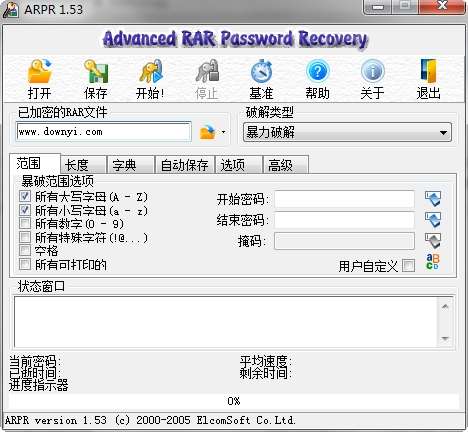Viewport: 468px width, 432px height.
Task: Enable the 用户自定义 checkbox
Action: point(409,266)
